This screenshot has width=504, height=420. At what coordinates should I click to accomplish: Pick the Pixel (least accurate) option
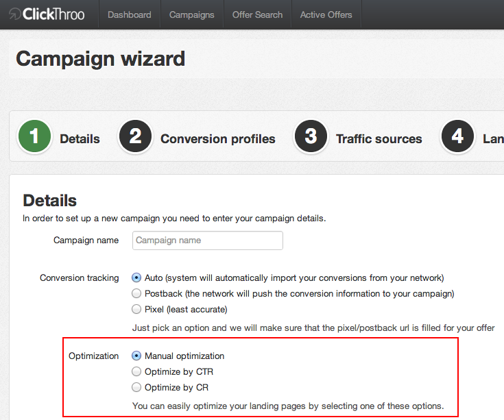click(x=136, y=309)
